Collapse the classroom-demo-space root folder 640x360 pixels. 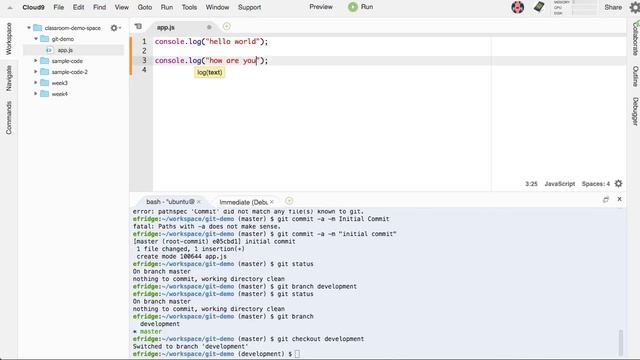click(x=29, y=28)
